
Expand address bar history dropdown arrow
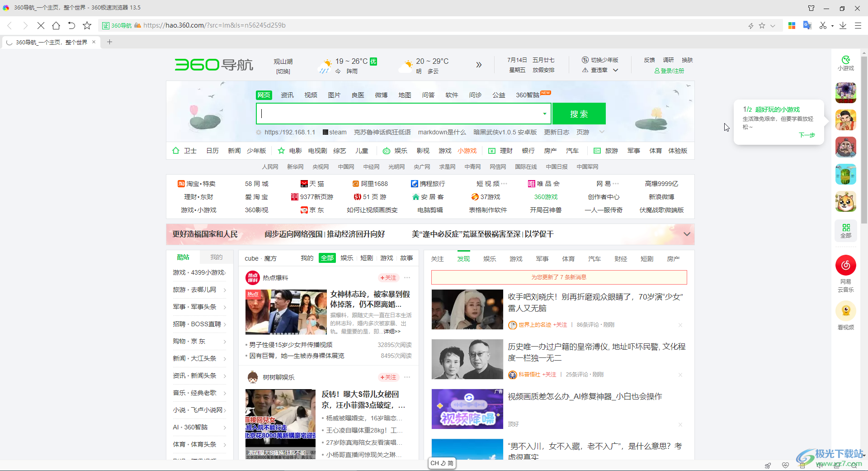[773, 26]
